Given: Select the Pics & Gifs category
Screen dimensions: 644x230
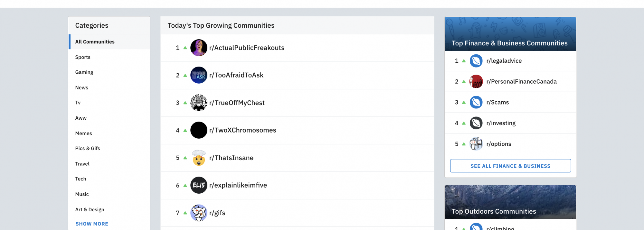Looking at the screenshot, I should click(88, 149).
